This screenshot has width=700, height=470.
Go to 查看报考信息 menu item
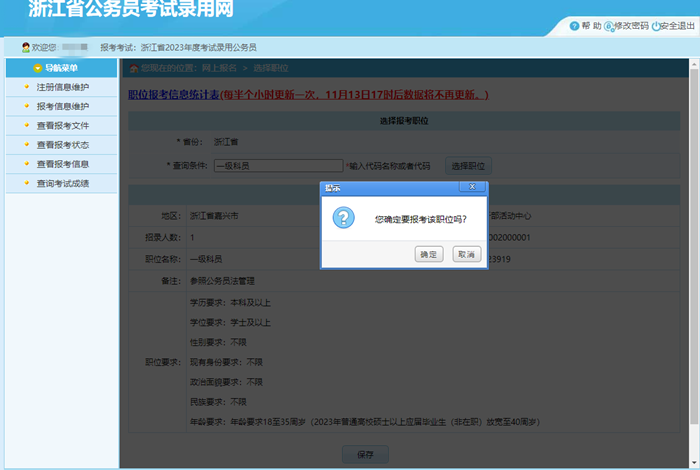click(x=62, y=164)
